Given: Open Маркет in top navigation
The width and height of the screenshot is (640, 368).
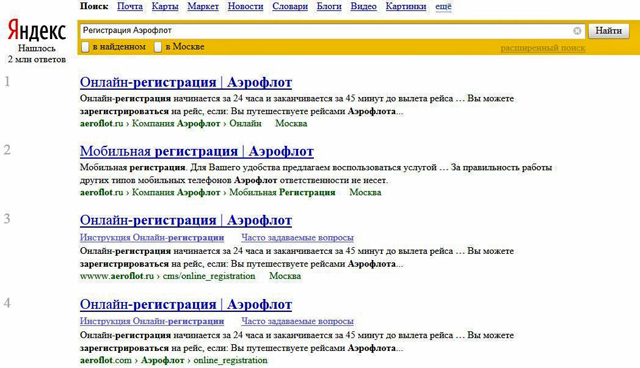Looking at the screenshot, I should click(x=203, y=7).
